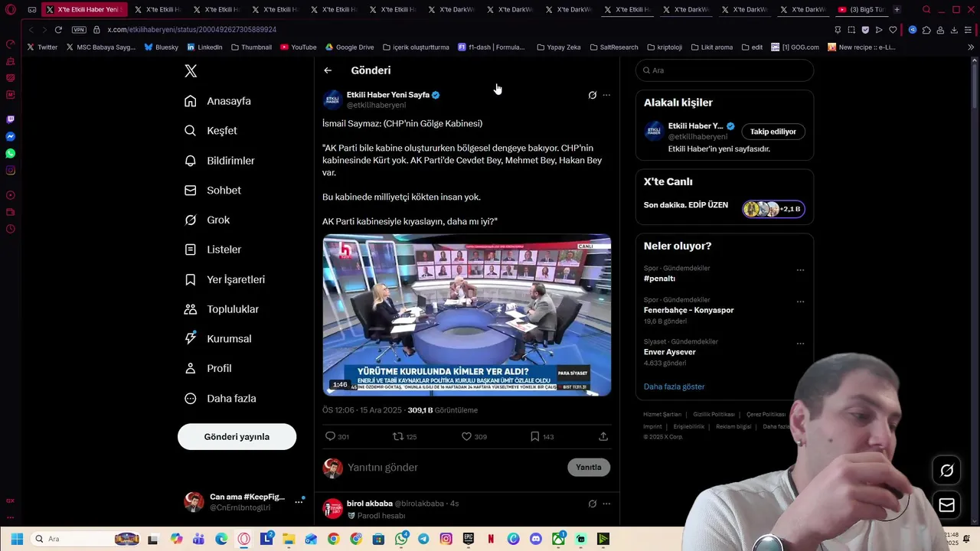
Task: Open Kurumsal in the sidebar
Action: (217, 339)
